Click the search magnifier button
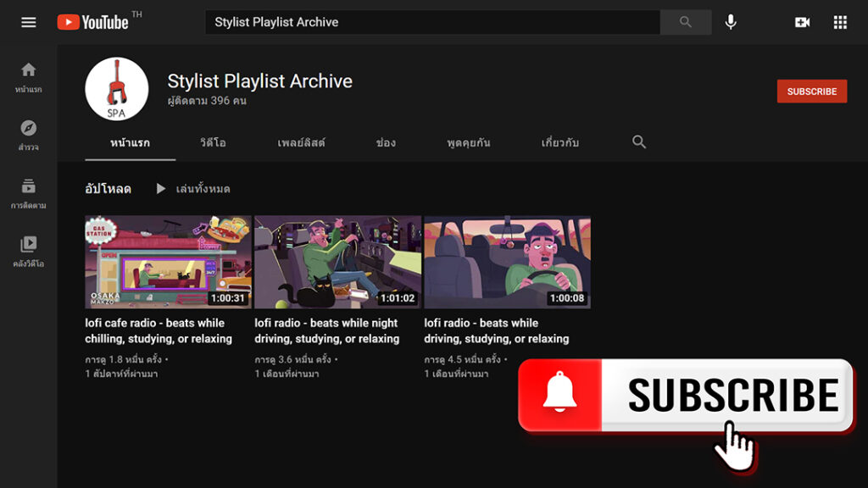 tap(685, 22)
